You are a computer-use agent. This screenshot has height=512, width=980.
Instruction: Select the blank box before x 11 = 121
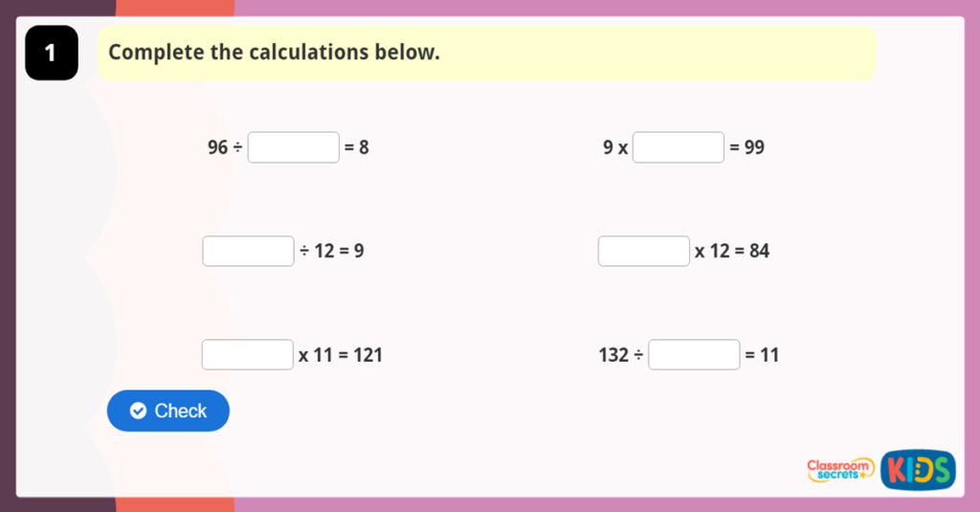coord(248,355)
